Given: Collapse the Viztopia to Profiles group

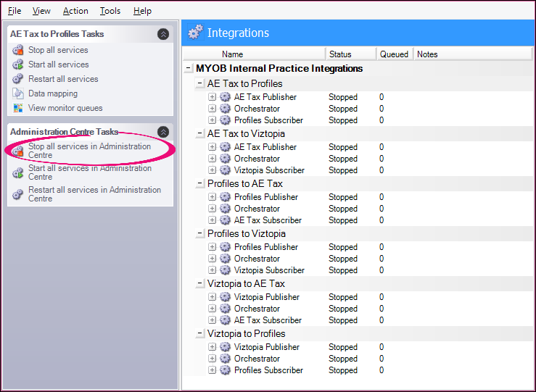Looking at the screenshot, I should pos(201,334).
